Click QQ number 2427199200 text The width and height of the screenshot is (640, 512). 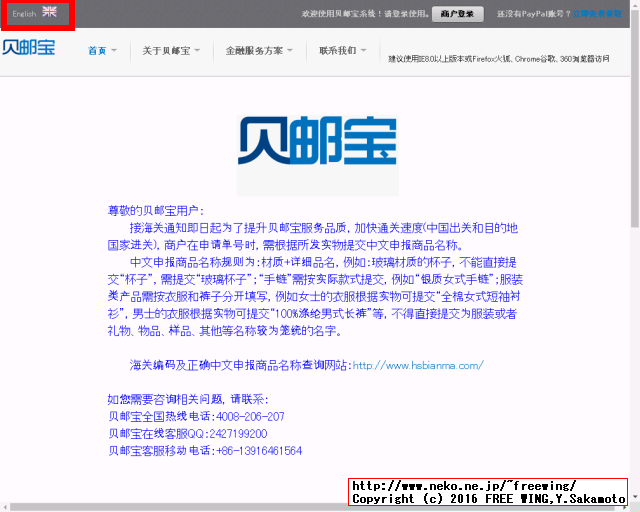238,434
